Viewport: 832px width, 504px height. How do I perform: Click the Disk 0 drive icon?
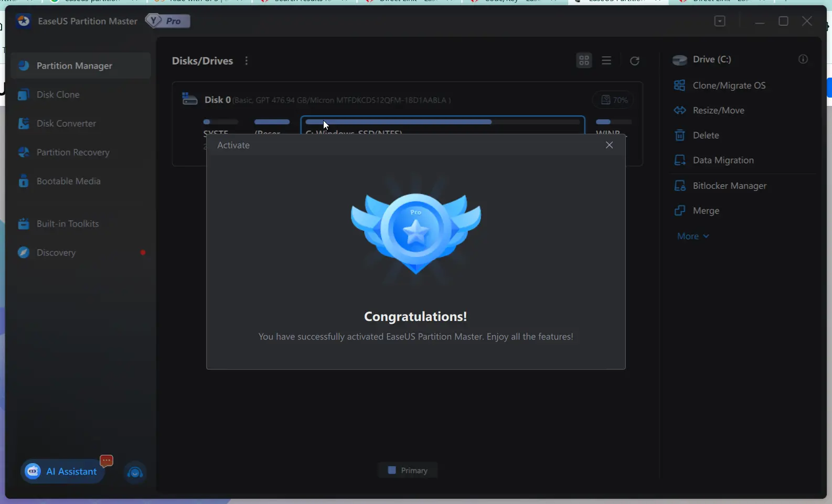(189, 99)
